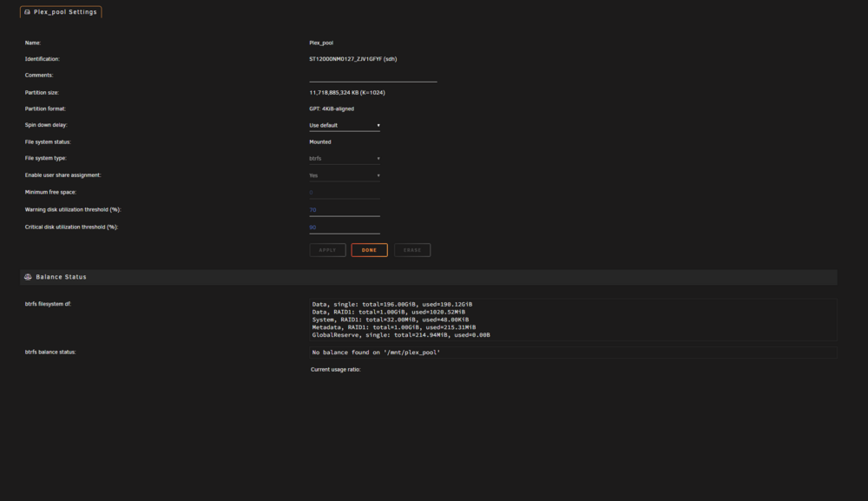Click the Minimum free space field
This screenshot has height=501, width=868.
[345, 194]
